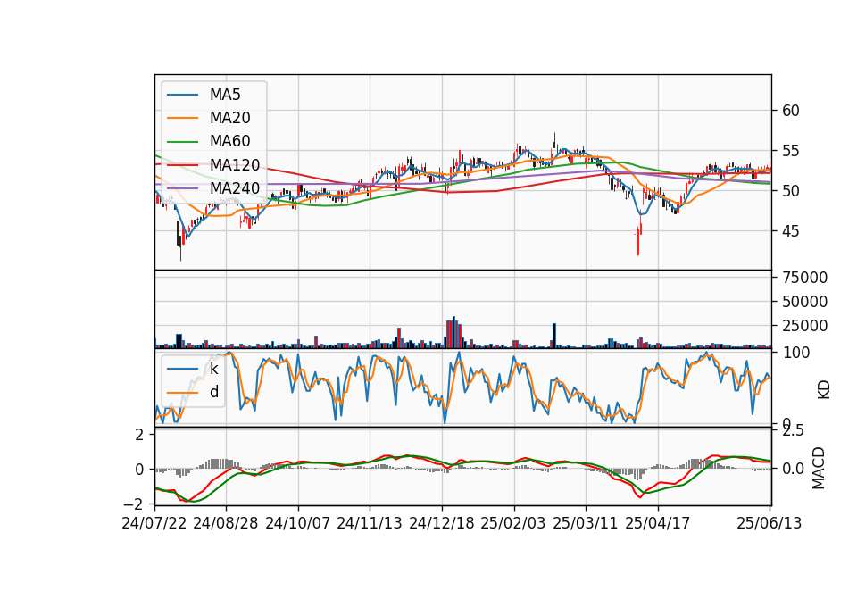The width and height of the screenshot is (857, 616).
Task: Click the MACD left axis value −2
Action: [x=134, y=504]
